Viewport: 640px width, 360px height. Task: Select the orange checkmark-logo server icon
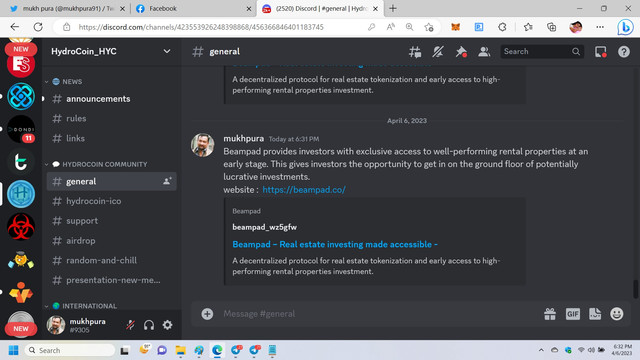[x=21, y=292]
